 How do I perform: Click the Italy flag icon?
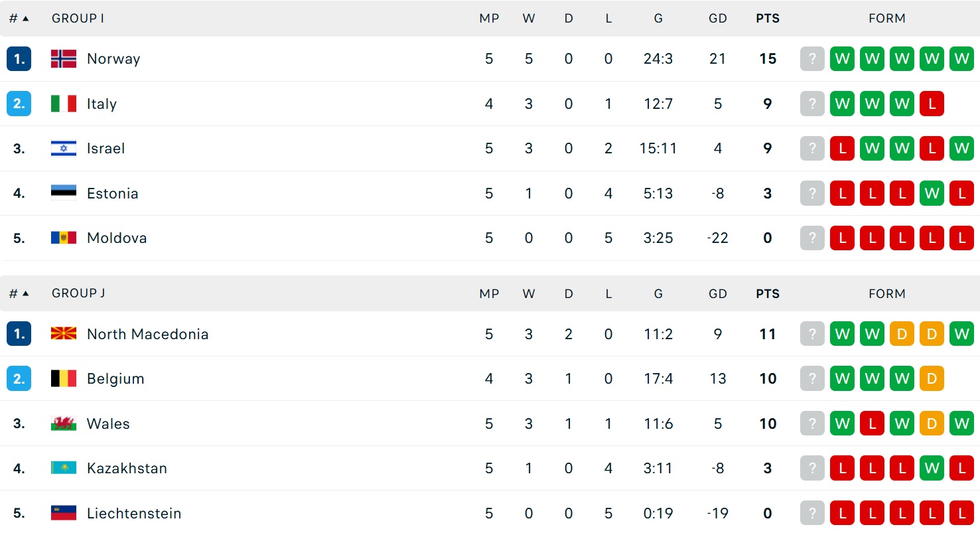[64, 104]
